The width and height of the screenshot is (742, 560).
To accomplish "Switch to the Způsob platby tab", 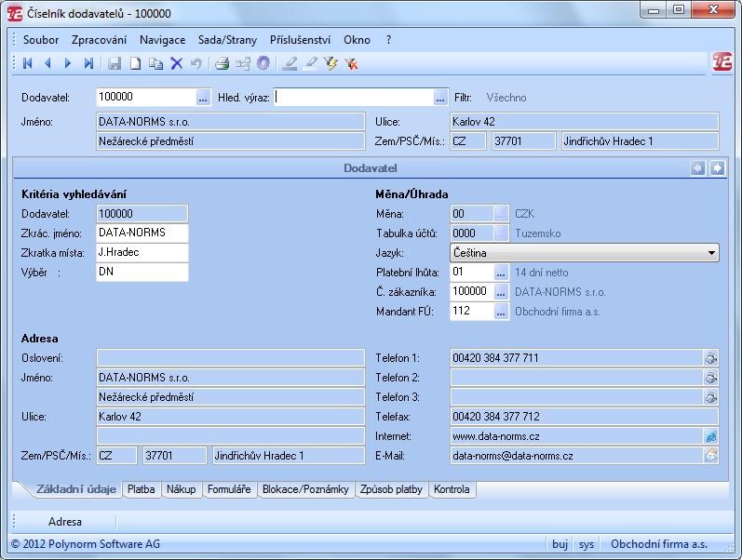I will pyautogui.click(x=391, y=489).
